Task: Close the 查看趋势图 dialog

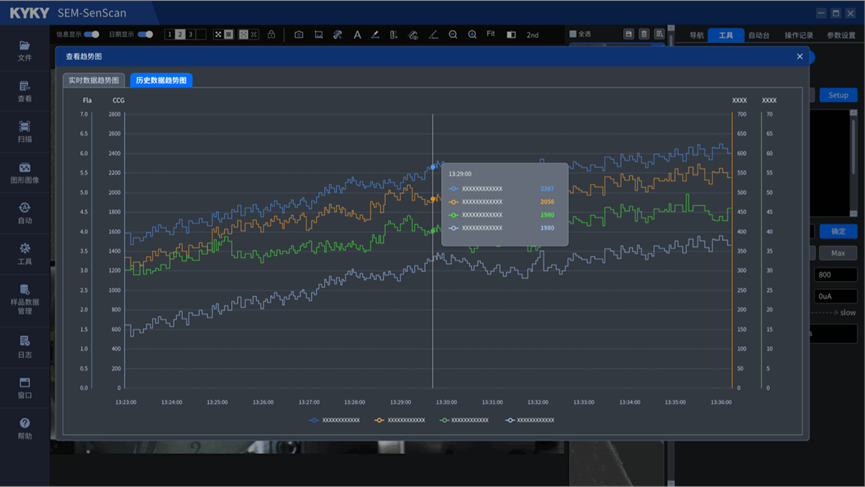Action: pos(799,56)
